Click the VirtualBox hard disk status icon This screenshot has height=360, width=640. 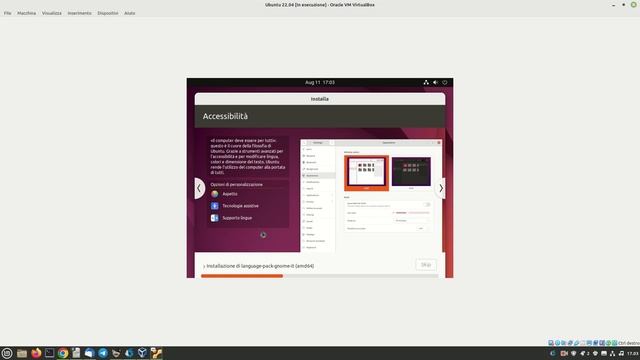click(551, 343)
